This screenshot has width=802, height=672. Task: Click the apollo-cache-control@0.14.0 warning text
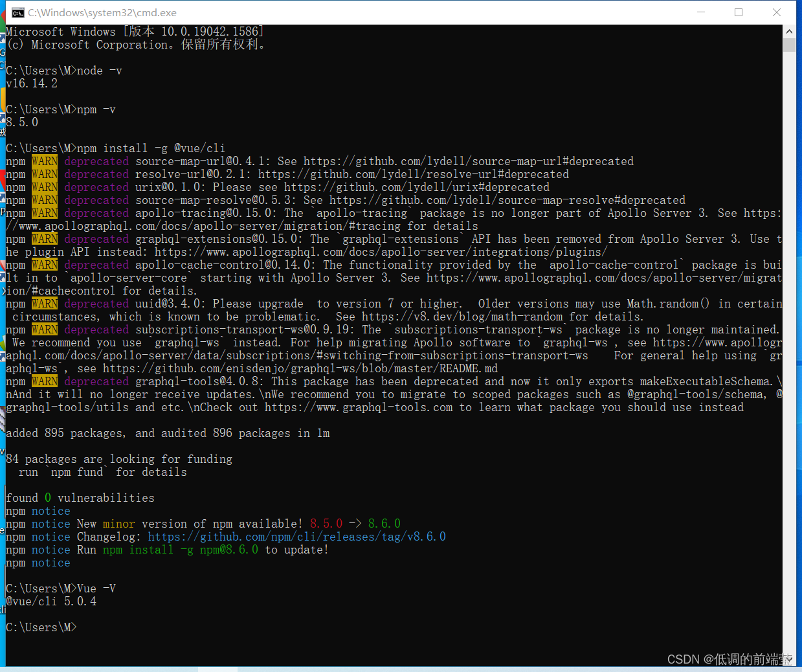394,278
